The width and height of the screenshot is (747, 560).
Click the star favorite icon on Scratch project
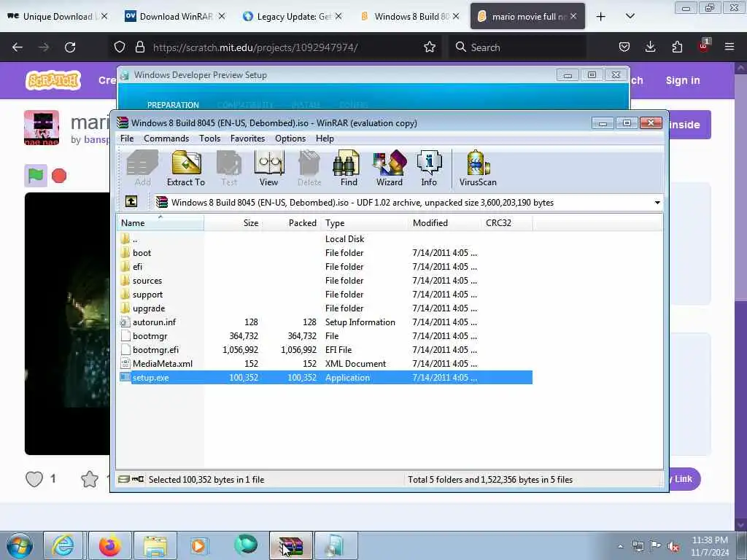coord(90,479)
